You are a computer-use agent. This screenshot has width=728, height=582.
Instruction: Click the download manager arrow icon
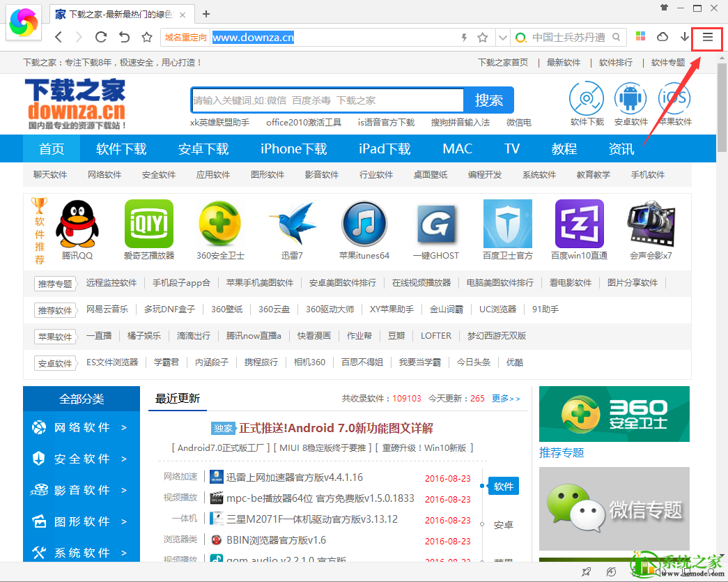point(684,37)
